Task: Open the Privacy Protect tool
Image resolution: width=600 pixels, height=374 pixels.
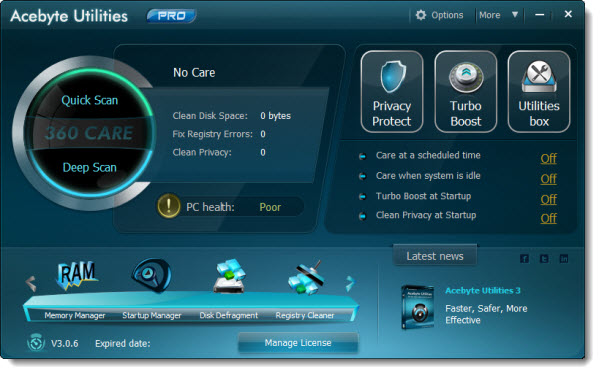Action: pos(392,92)
